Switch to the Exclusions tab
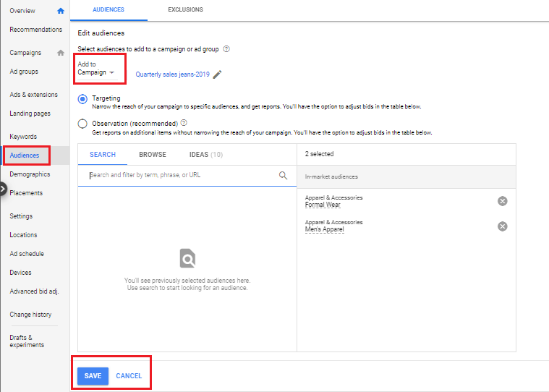The height and width of the screenshot is (392, 549). tap(186, 10)
